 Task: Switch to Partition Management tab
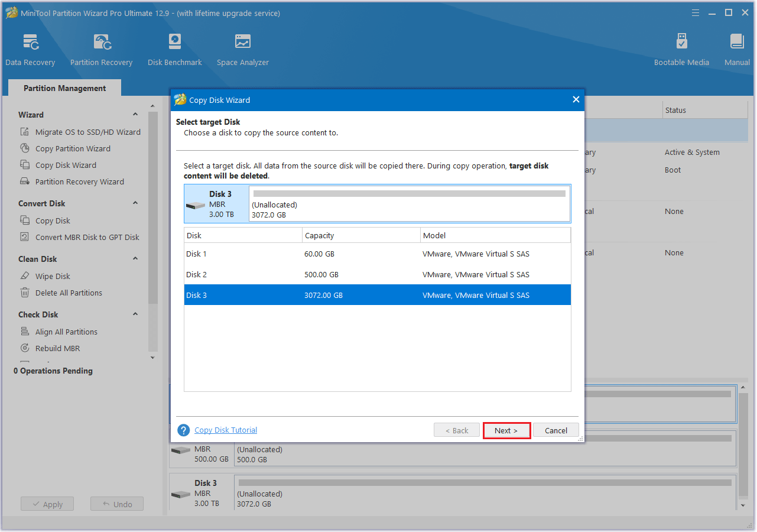pyautogui.click(x=65, y=88)
